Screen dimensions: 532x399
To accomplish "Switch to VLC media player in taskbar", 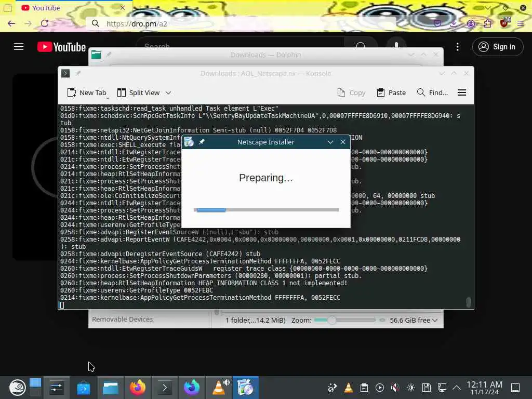I will [219, 388].
